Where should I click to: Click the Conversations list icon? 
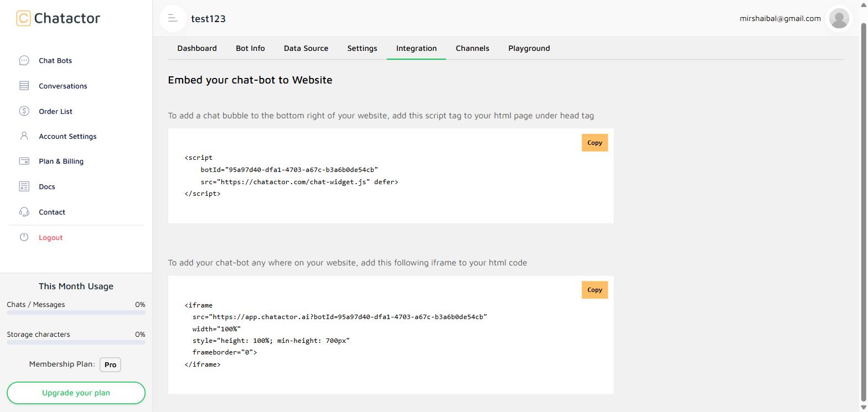24,86
